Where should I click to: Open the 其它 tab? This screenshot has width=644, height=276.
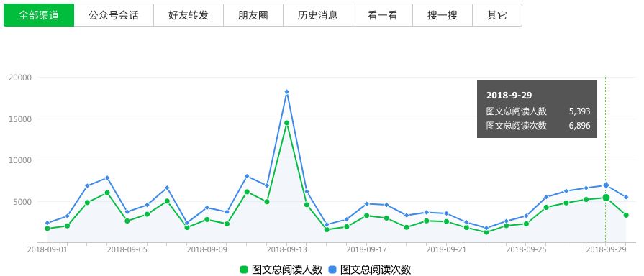pos(497,15)
